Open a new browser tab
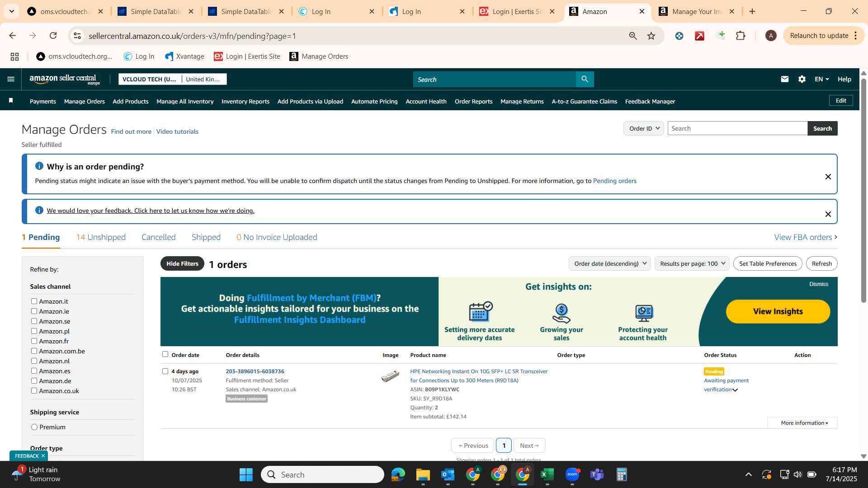This screenshot has height=488, width=868. pyautogui.click(x=752, y=11)
